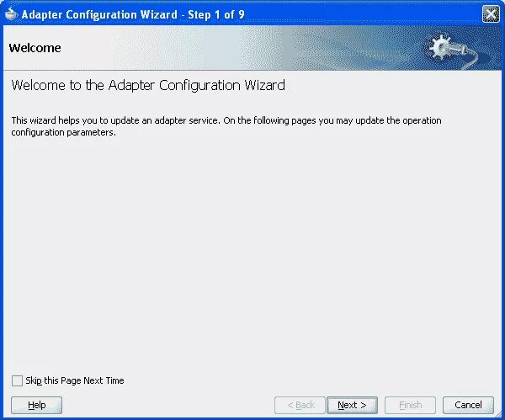
Task: Open Help for the wizard
Action: click(x=36, y=405)
